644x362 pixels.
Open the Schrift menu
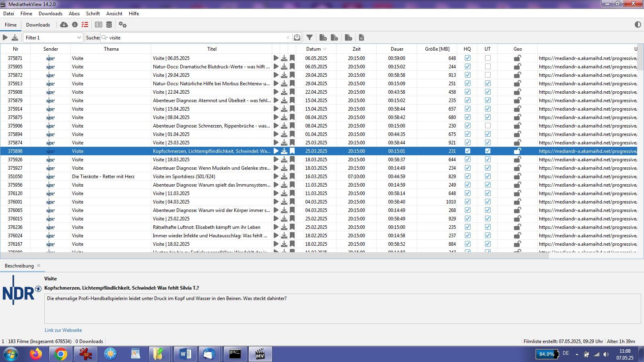click(x=93, y=13)
